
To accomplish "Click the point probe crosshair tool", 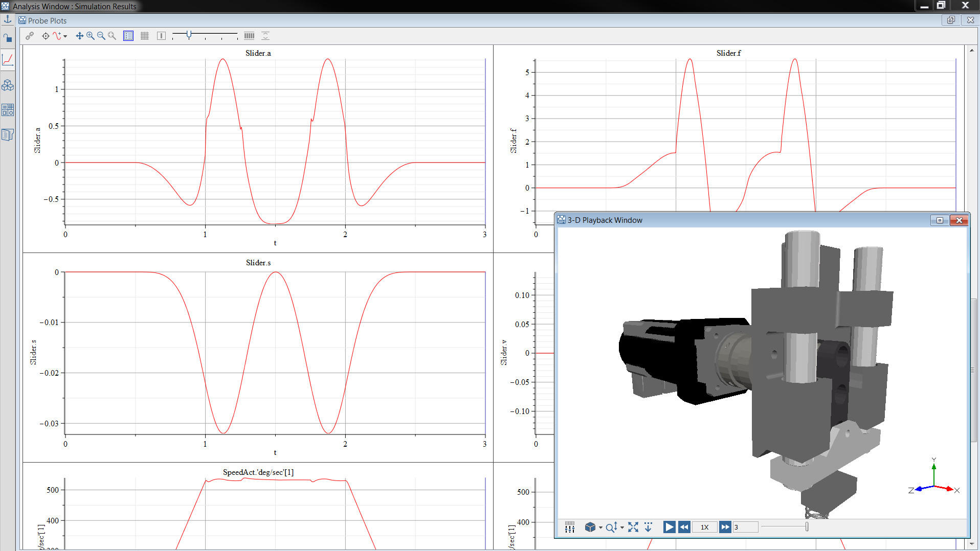I will click(46, 36).
